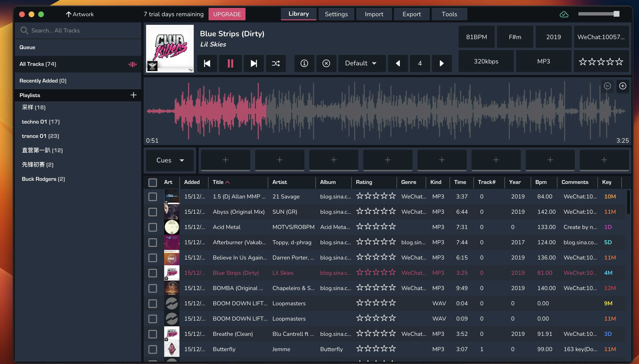Zoom in the waveform
Image resolution: width=639 pixels, height=364 pixels.
[623, 86]
